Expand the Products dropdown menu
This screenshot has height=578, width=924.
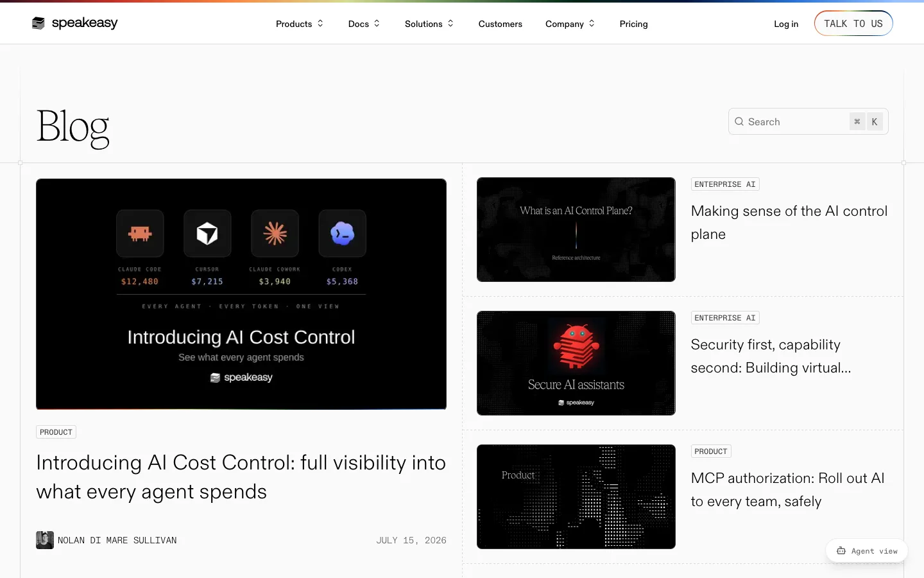point(300,24)
